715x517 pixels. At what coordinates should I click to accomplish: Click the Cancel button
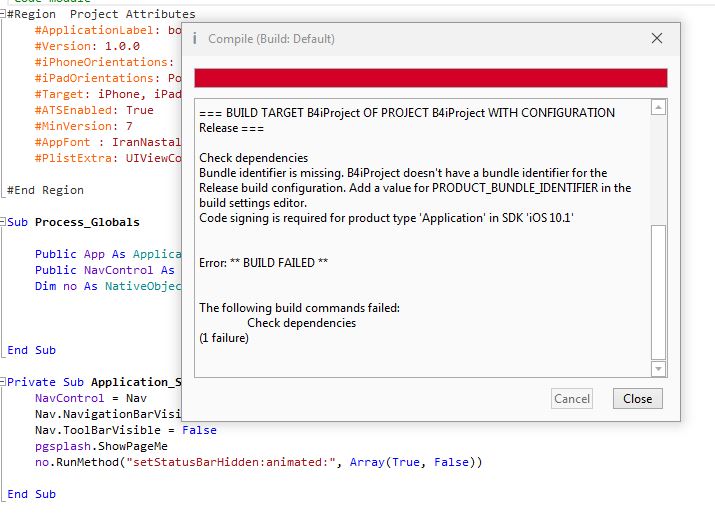click(x=572, y=398)
